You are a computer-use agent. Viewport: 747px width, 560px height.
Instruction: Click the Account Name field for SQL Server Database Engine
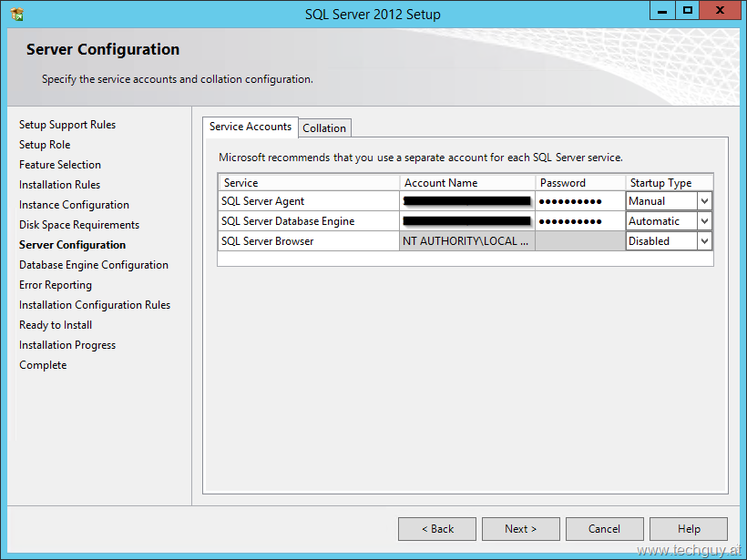pyautogui.click(x=466, y=221)
